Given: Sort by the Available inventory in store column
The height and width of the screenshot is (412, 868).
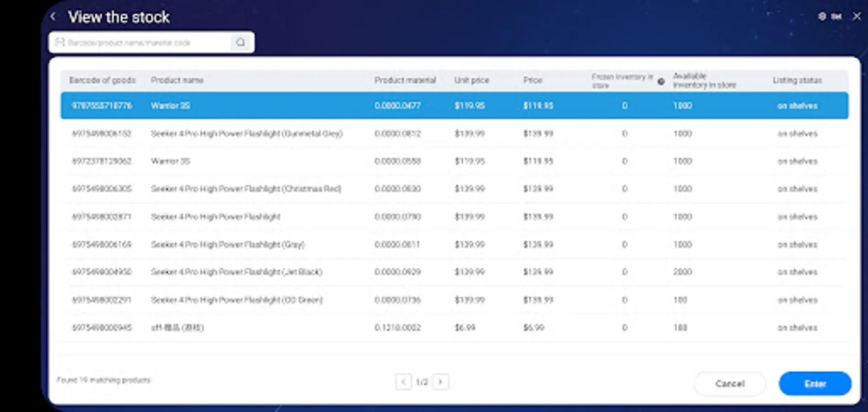Looking at the screenshot, I should pos(704,80).
